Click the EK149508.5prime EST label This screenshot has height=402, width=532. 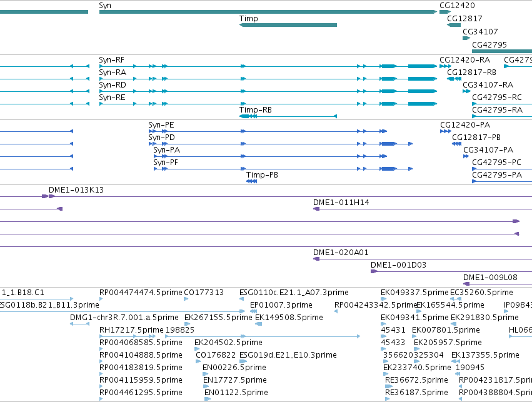(x=289, y=318)
